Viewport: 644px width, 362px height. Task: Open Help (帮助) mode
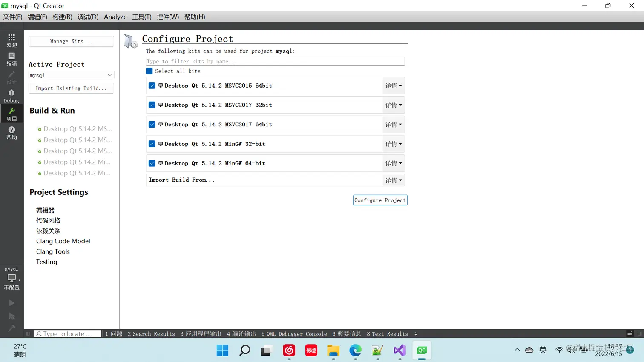11,133
